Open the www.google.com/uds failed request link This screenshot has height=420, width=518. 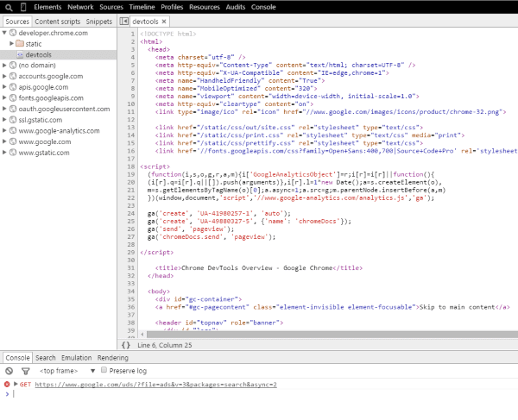click(x=156, y=385)
